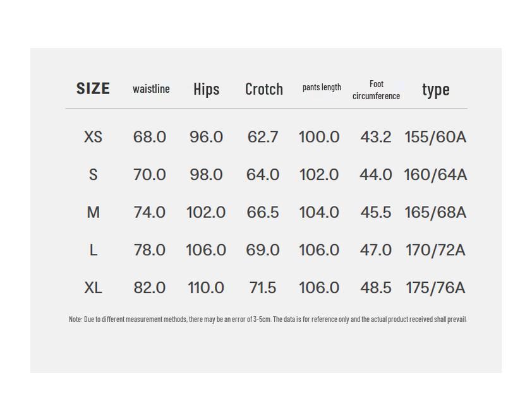Select the 98.0 hips value
The width and height of the screenshot is (532, 399).
(x=206, y=175)
